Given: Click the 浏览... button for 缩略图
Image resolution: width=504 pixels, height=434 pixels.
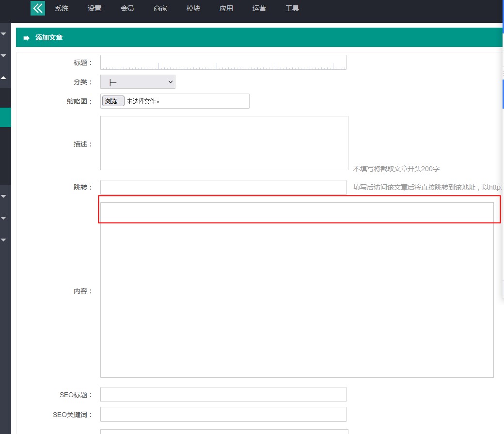Looking at the screenshot, I should [113, 101].
